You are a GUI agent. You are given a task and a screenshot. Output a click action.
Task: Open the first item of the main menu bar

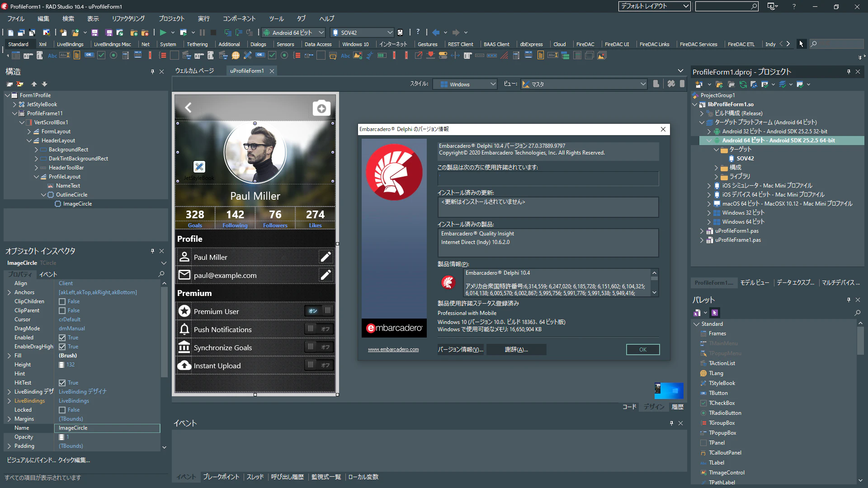(16, 19)
